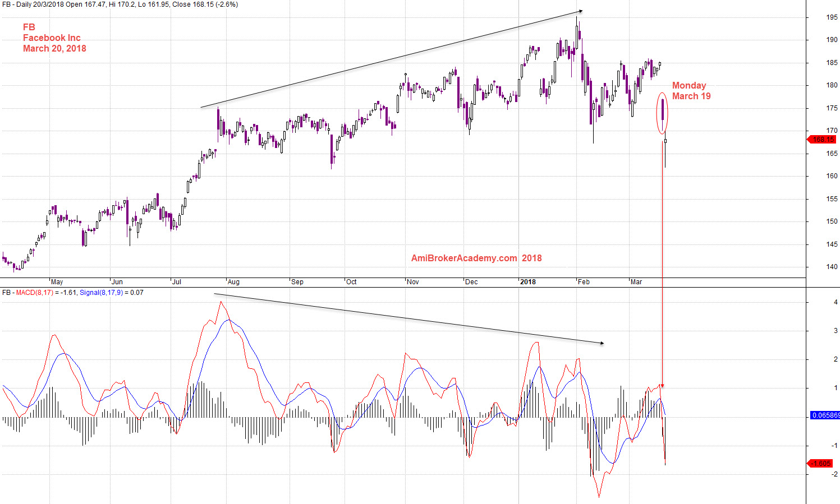The width and height of the screenshot is (840, 504).
Task: Click the 'Facebook Inc' red caption text
Action: [x=52, y=38]
